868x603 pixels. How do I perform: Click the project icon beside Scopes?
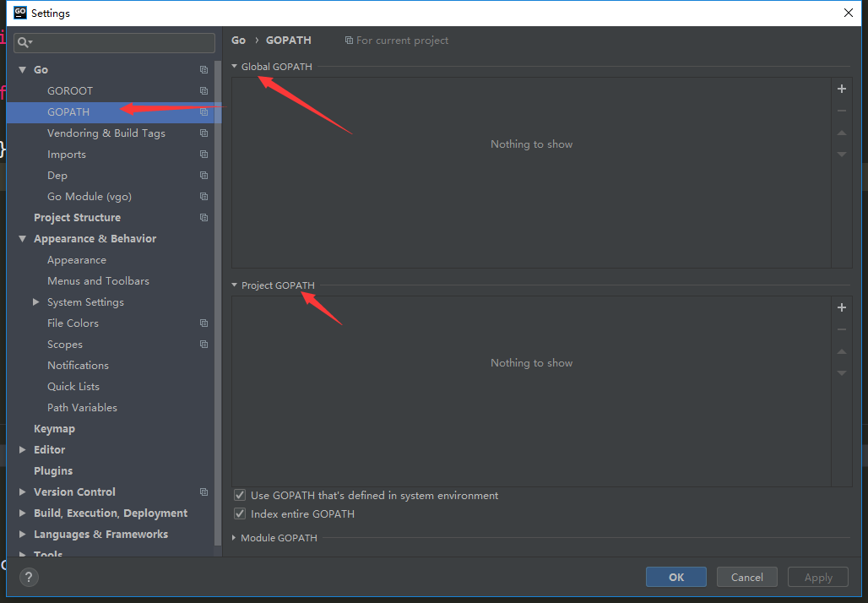203,345
